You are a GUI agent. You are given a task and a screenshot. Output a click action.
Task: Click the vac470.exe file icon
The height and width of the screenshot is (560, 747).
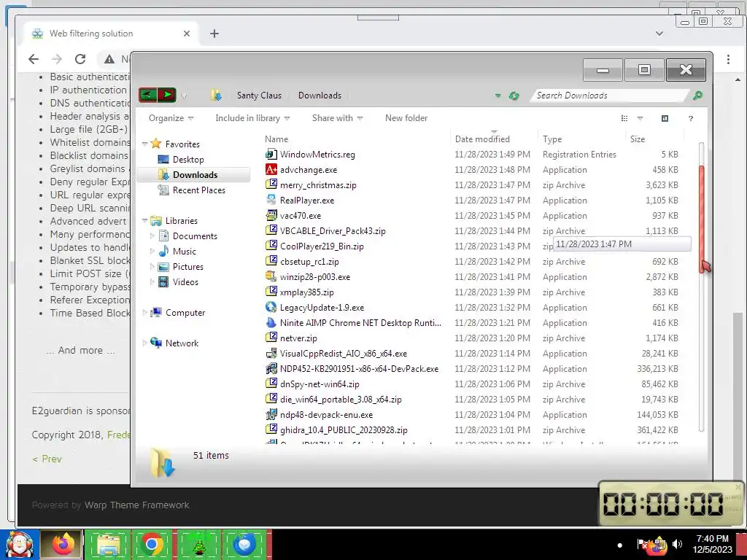point(271,215)
